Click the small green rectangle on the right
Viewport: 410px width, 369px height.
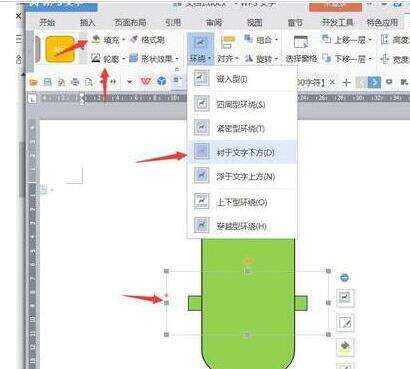(301, 303)
